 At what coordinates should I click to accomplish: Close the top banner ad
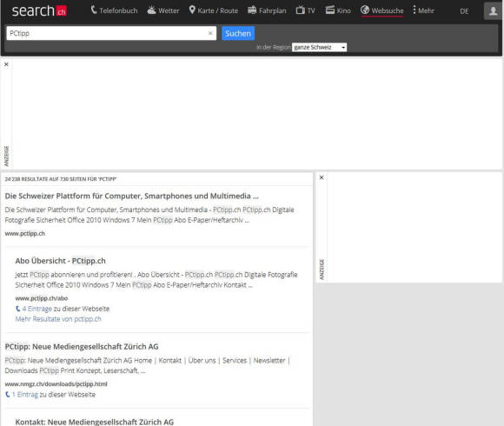point(6,64)
